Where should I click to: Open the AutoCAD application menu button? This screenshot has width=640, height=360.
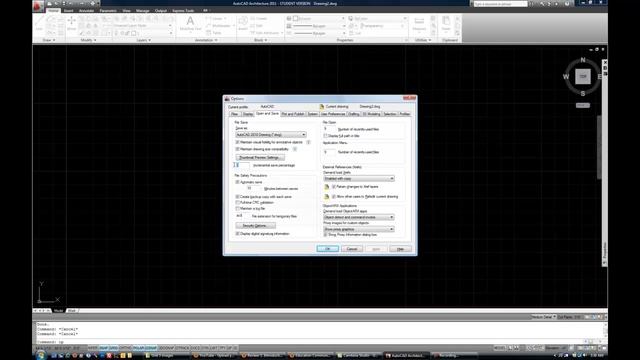38,6
